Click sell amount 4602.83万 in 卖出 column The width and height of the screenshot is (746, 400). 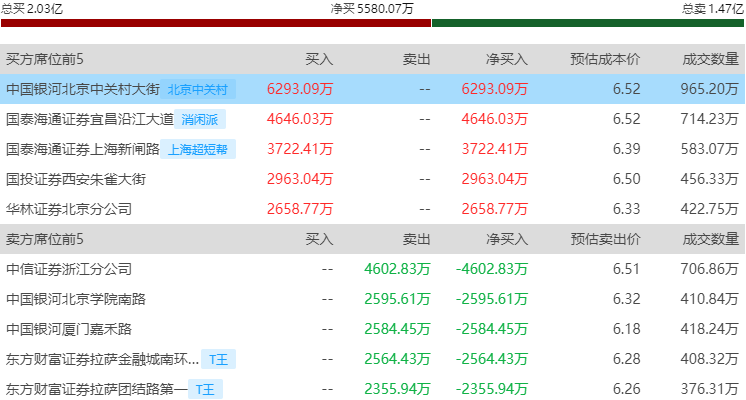point(397,269)
